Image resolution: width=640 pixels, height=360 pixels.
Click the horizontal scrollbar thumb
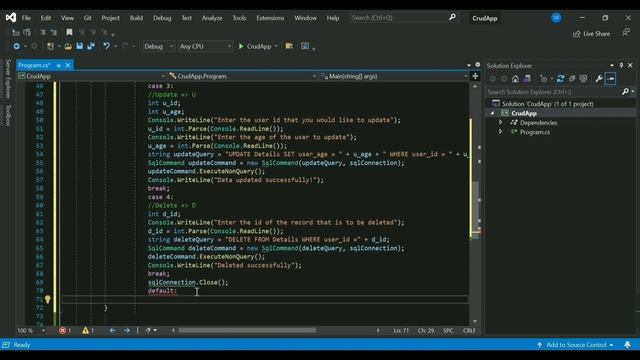click(247, 331)
